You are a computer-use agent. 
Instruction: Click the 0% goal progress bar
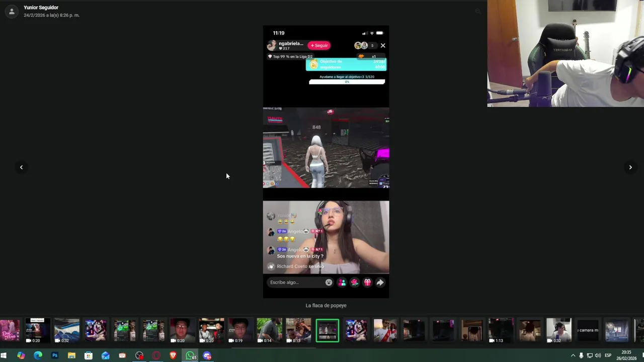click(x=347, y=81)
